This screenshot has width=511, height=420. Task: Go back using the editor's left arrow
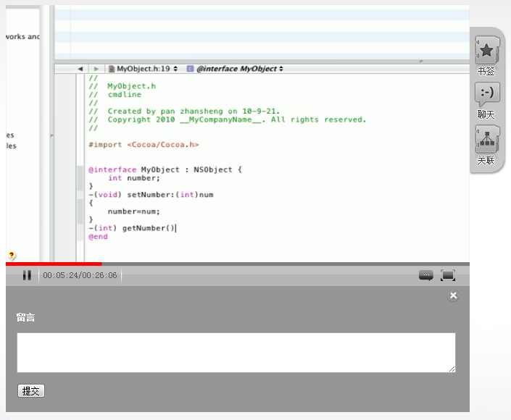pyautogui.click(x=80, y=69)
